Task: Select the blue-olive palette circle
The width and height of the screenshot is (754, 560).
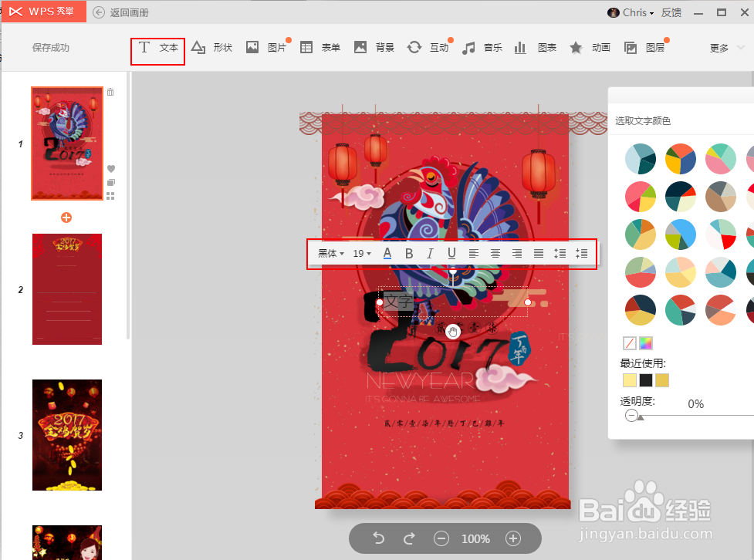Action: click(681, 234)
